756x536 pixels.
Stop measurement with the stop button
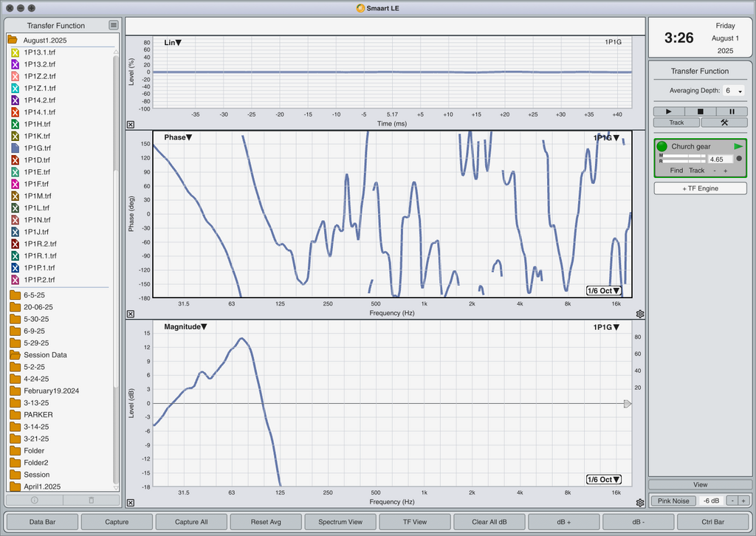pos(700,111)
